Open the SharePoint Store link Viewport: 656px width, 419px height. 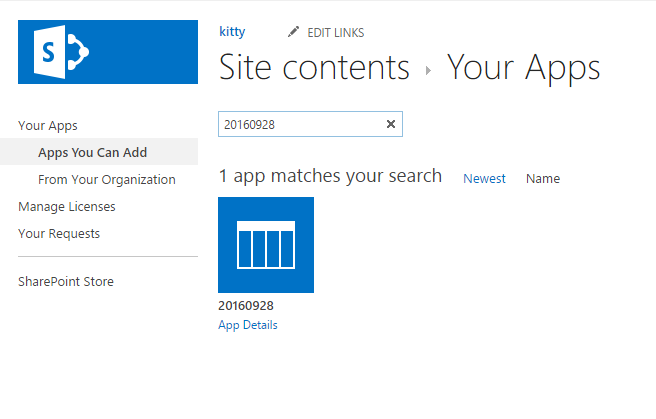click(66, 282)
